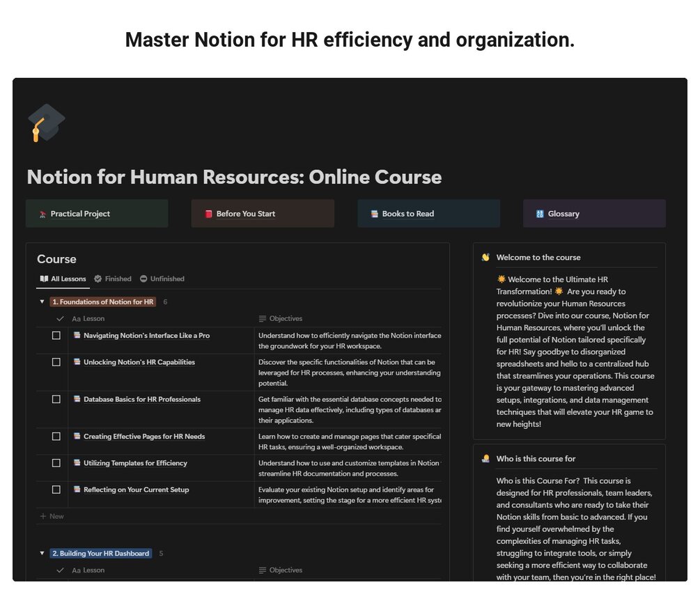Click the objectives cell starting Discover the specific functionalities
Viewport: 700px width, 594px height.
[x=348, y=373]
